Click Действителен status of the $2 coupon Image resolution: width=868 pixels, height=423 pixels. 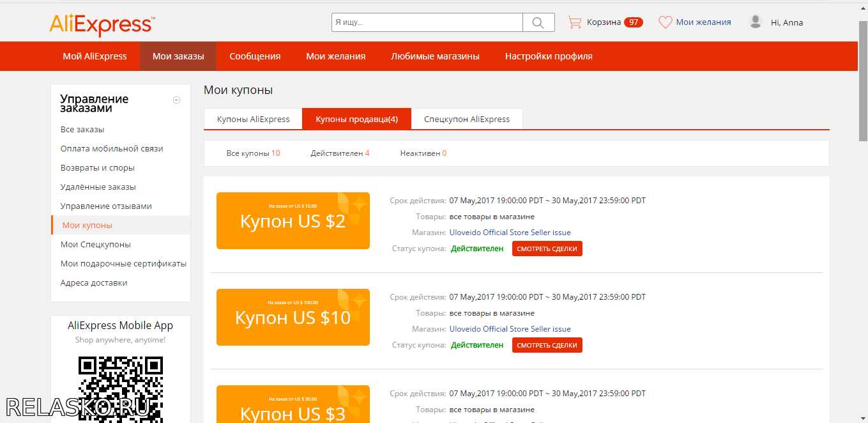[477, 249]
